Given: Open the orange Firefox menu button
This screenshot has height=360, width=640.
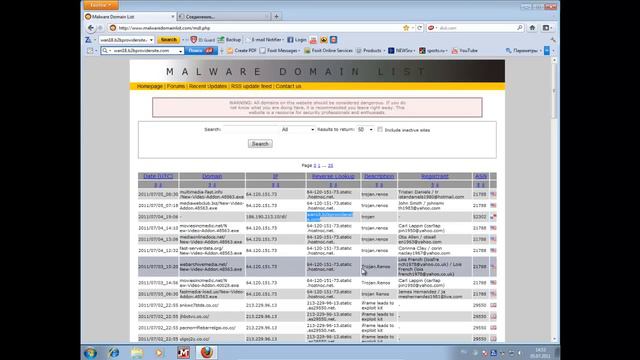Looking at the screenshot, I should point(101,5).
